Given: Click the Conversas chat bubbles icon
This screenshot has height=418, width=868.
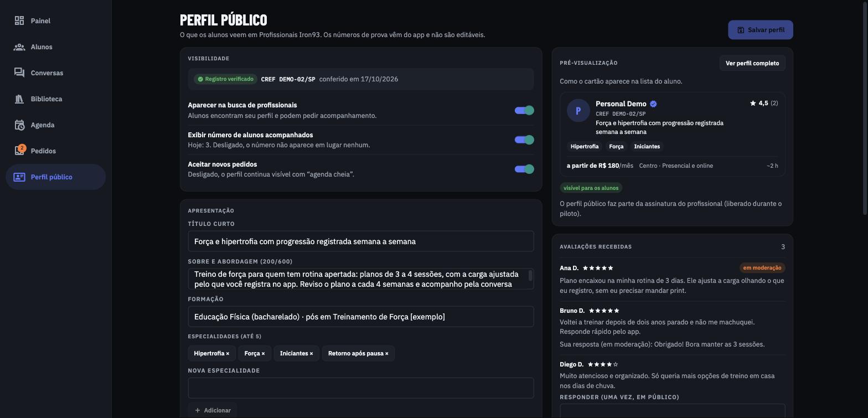Looking at the screenshot, I should pos(19,73).
